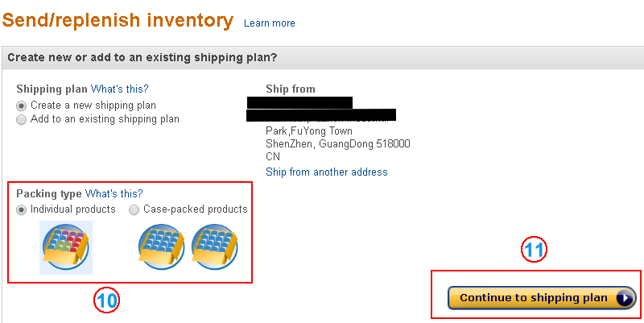The width and height of the screenshot is (644, 323).
Task: Select the Individual products radio button
Action: (22, 209)
